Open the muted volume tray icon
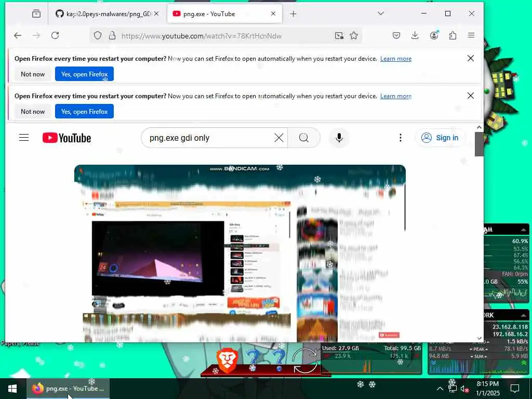 [x=464, y=389]
